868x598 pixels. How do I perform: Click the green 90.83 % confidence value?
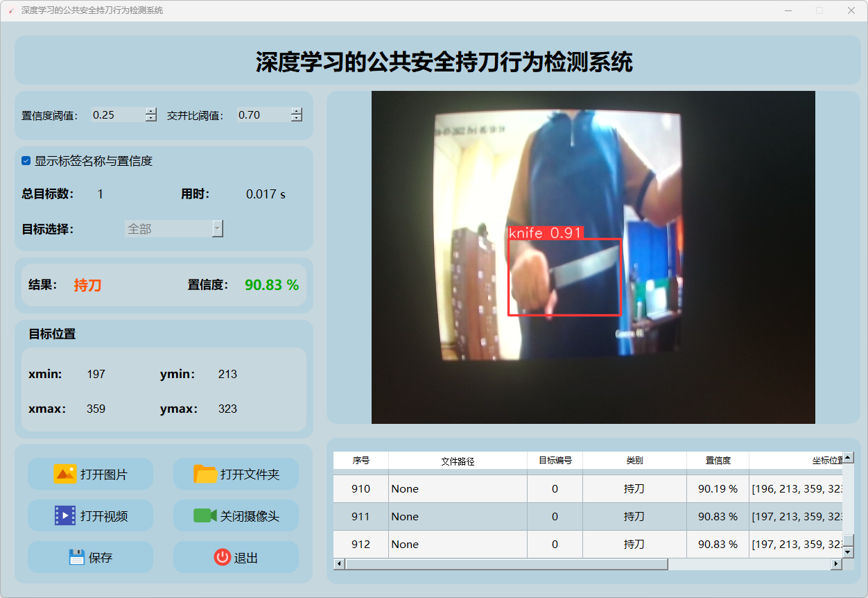(x=272, y=285)
